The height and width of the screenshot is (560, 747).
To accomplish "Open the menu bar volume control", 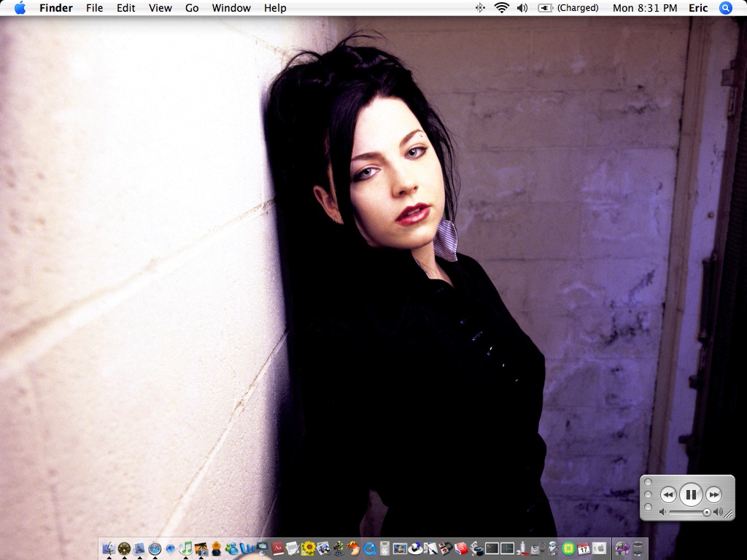I will [522, 7].
